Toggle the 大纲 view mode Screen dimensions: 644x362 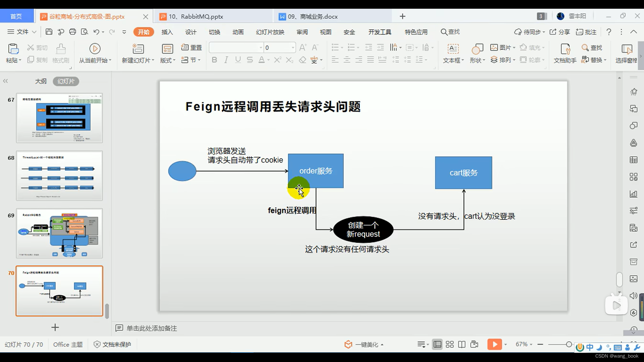click(x=41, y=81)
